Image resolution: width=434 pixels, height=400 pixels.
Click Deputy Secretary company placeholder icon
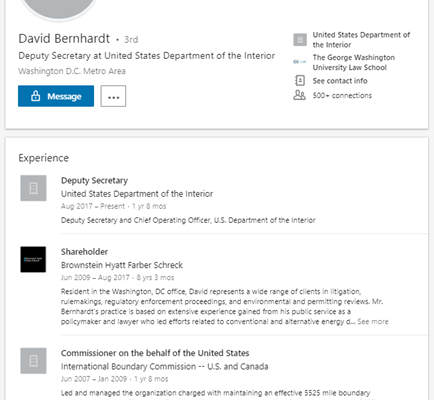[33, 188]
